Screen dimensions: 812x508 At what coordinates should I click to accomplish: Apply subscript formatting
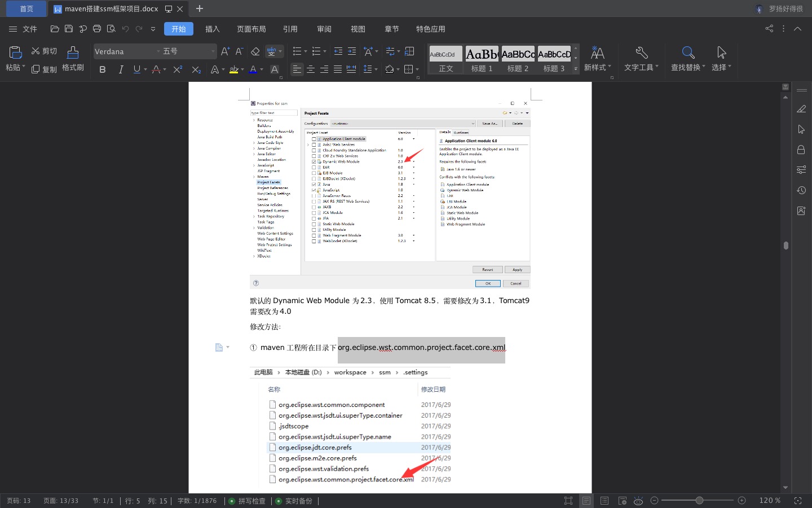(196, 69)
